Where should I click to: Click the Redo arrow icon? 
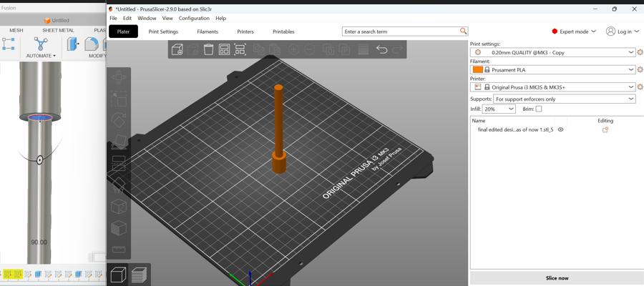398,49
